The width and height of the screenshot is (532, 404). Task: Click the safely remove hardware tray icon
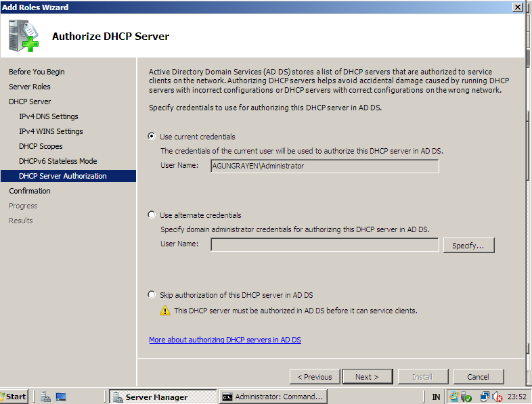[x=466, y=397]
